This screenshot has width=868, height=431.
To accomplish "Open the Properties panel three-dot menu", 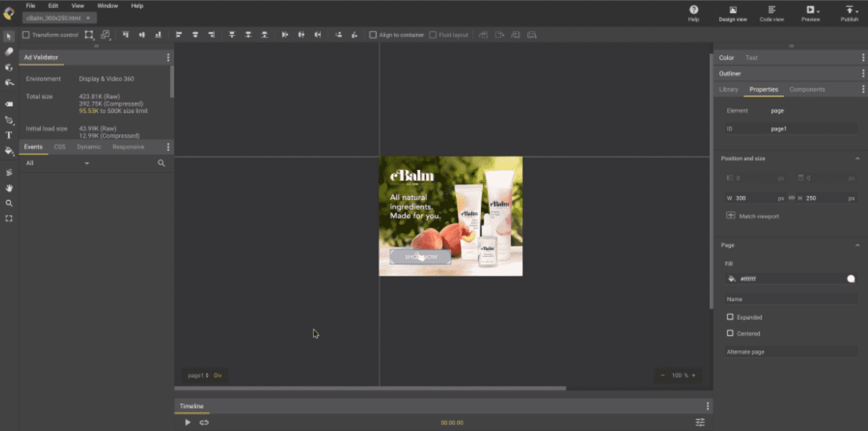I will [x=863, y=89].
